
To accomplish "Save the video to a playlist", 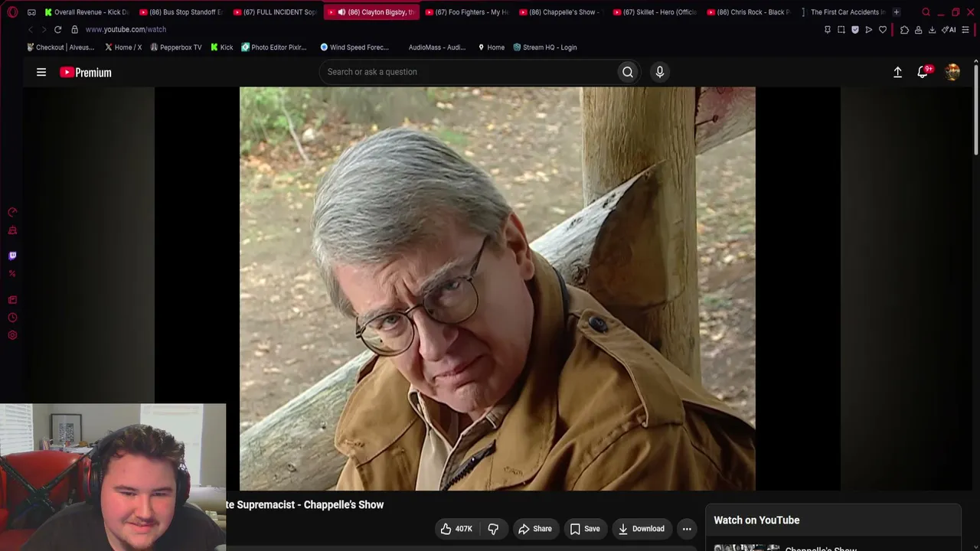I will click(x=585, y=529).
